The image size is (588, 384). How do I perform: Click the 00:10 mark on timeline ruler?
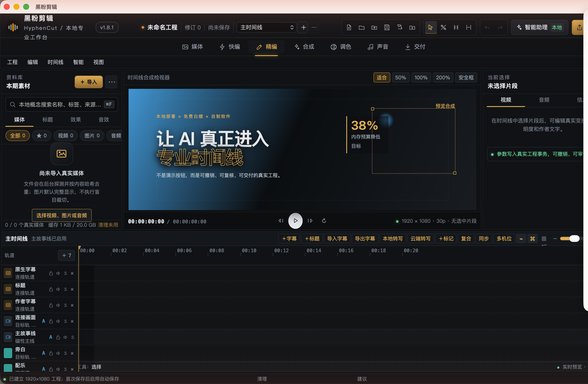[x=249, y=251]
